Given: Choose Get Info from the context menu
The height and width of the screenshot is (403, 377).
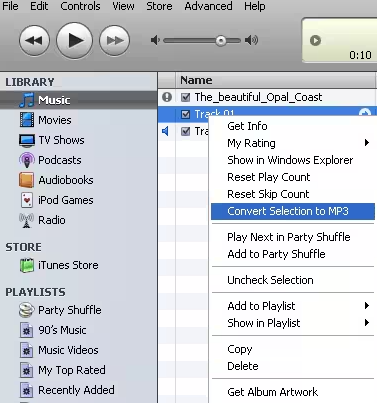Looking at the screenshot, I should (293, 126).
